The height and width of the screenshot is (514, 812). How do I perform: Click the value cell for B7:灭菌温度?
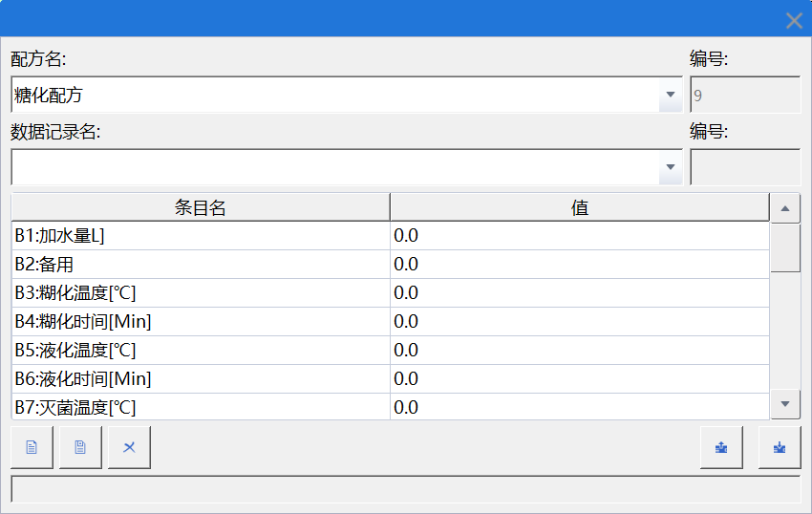(579, 408)
